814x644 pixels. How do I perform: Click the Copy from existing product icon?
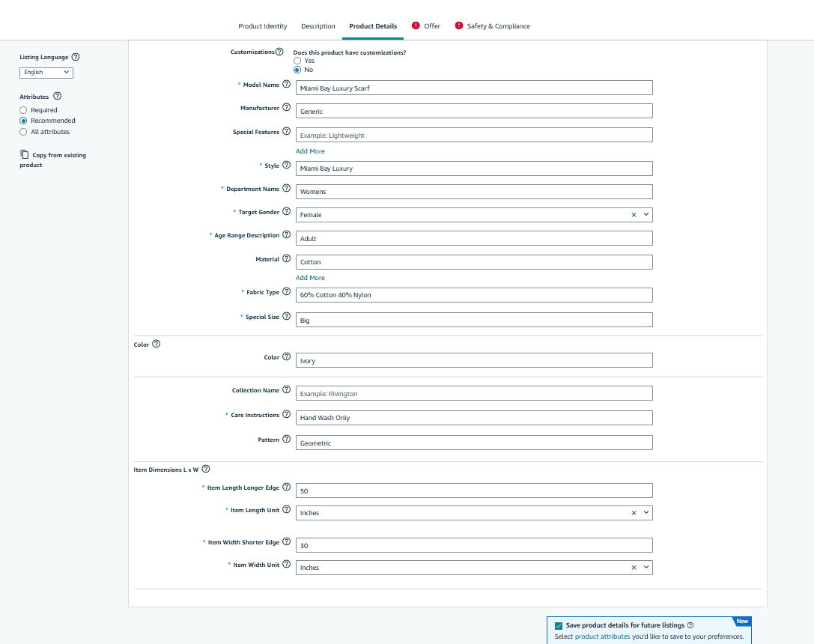point(25,154)
